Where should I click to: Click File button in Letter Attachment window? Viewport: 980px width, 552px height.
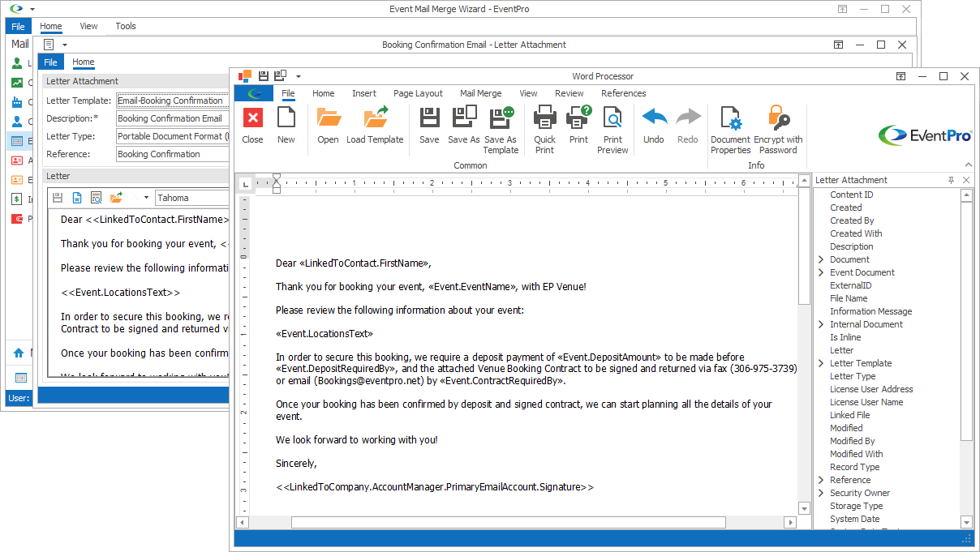tap(50, 62)
